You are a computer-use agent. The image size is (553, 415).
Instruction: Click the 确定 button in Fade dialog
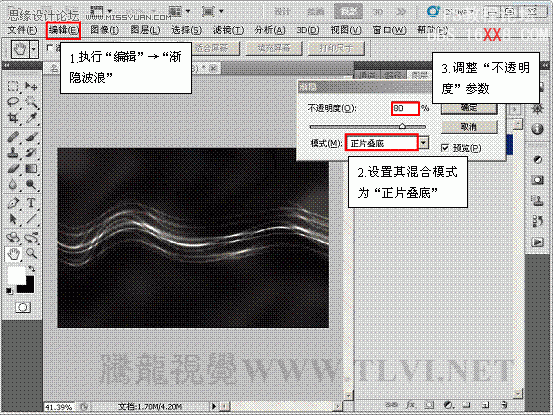(469, 108)
